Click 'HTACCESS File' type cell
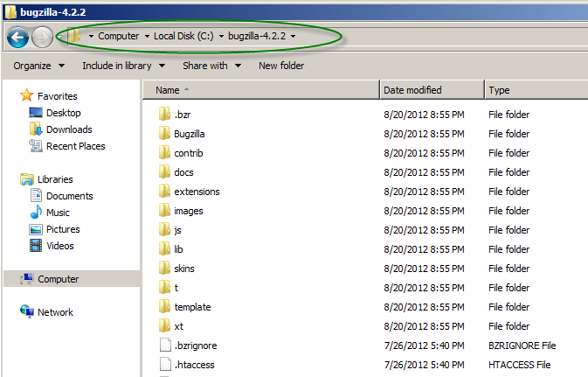This screenshot has height=377, width=588. coord(519,365)
